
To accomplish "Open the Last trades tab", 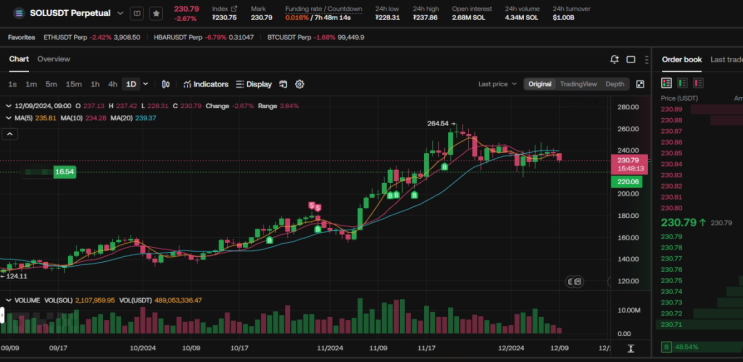I will [726, 60].
